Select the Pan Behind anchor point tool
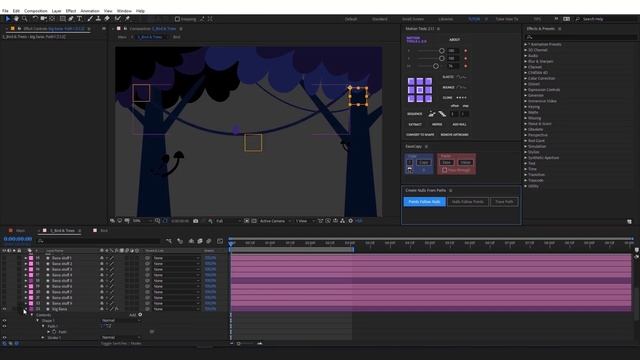The width and height of the screenshot is (640, 360). point(52,19)
